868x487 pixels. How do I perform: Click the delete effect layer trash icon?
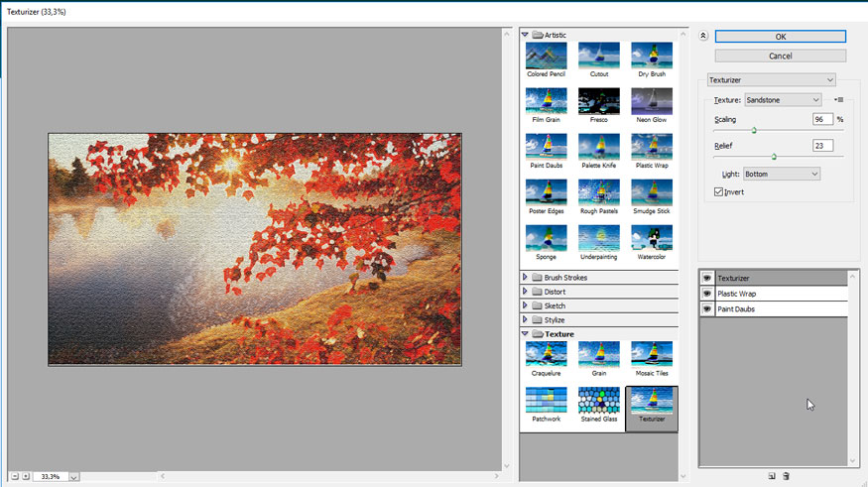pyautogui.click(x=786, y=476)
